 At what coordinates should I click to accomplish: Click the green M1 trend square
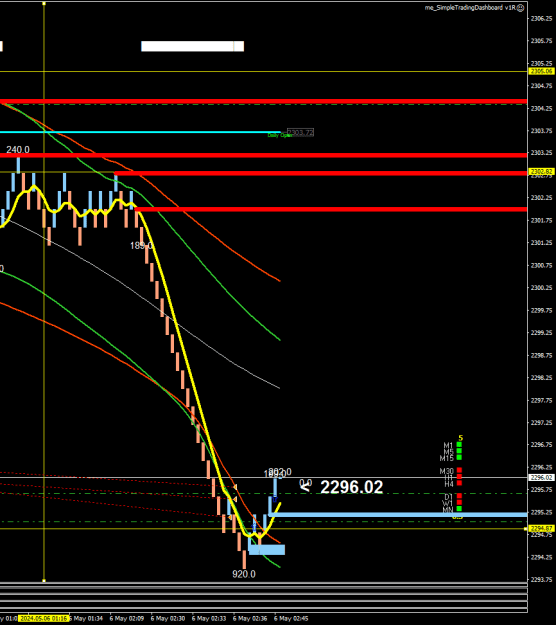(459, 444)
